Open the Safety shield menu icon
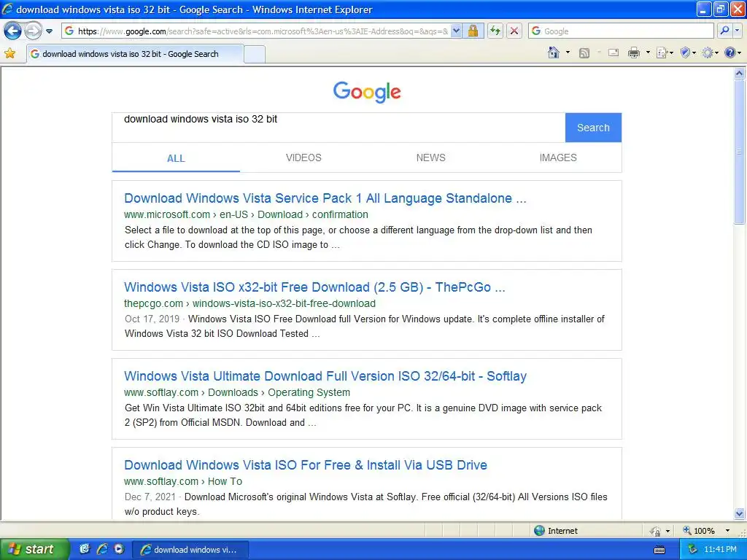Screen dimensions: 747x560 [685, 52]
